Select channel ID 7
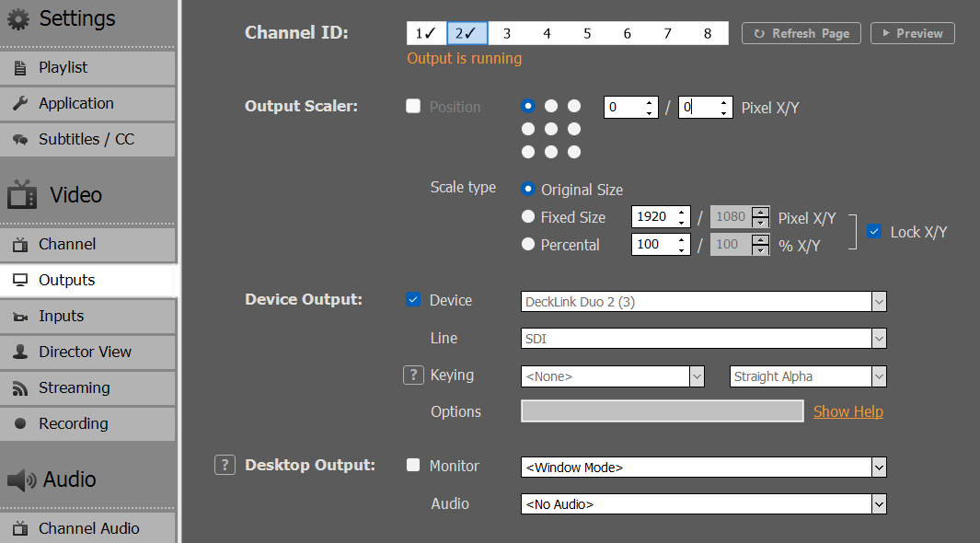 [x=667, y=33]
